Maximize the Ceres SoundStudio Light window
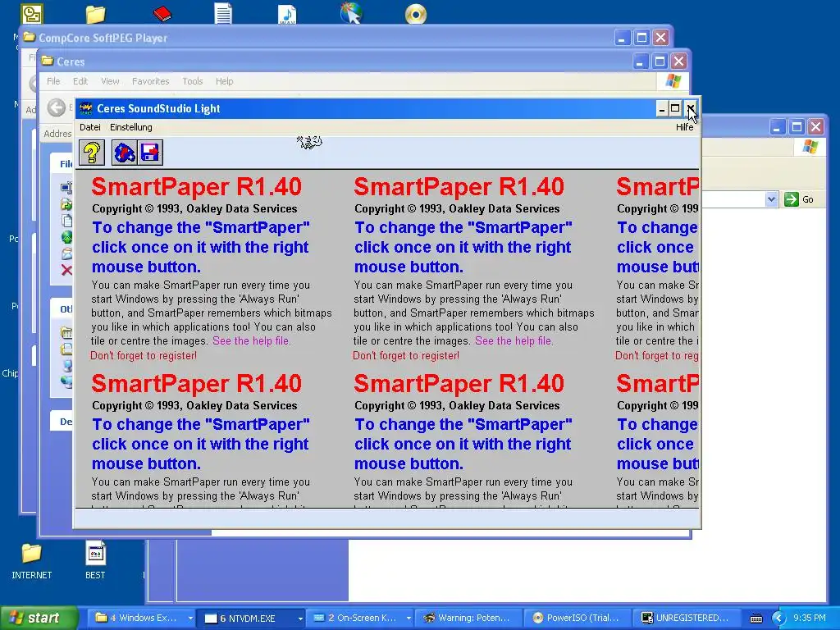 (675, 109)
